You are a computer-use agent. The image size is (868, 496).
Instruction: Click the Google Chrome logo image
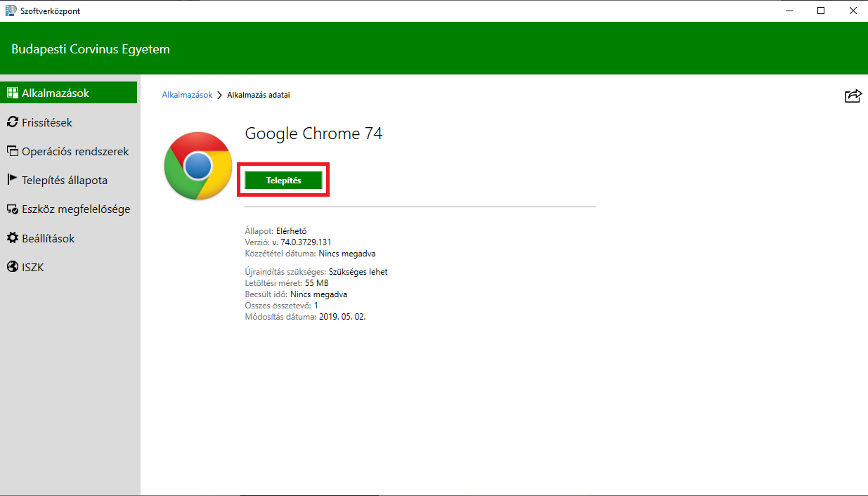198,166
